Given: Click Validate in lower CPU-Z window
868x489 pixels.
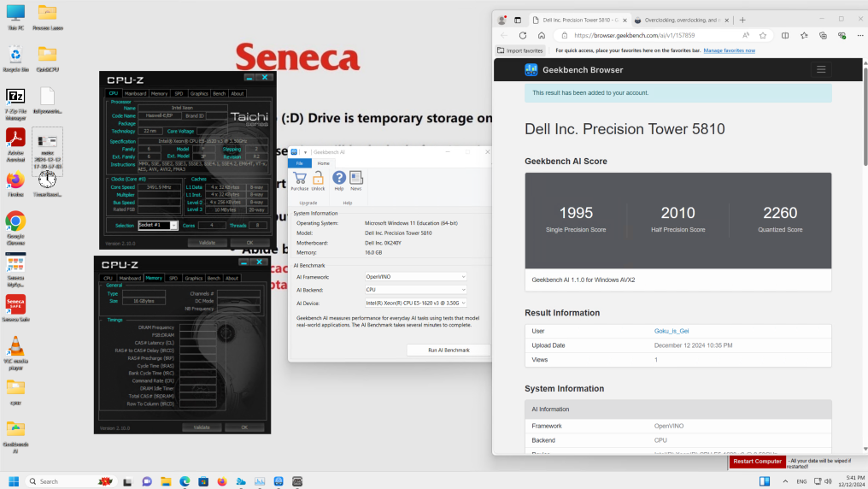Looking at the screenshot, I should click(202, 427).
